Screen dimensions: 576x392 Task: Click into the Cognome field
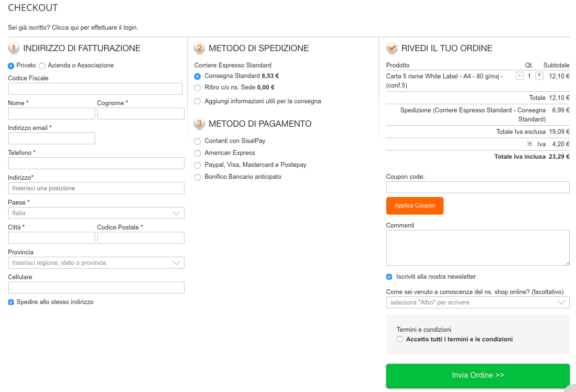tap(141, 114)
